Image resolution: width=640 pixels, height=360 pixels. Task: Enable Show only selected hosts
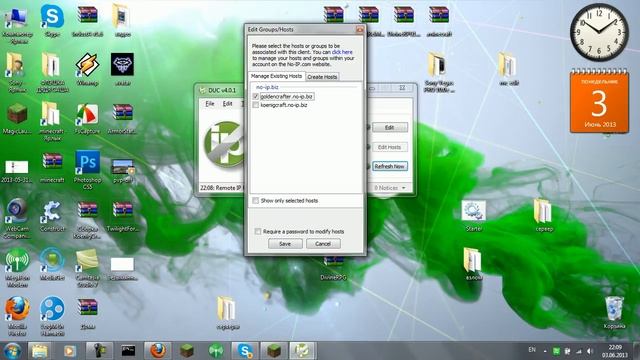[256, 200]
